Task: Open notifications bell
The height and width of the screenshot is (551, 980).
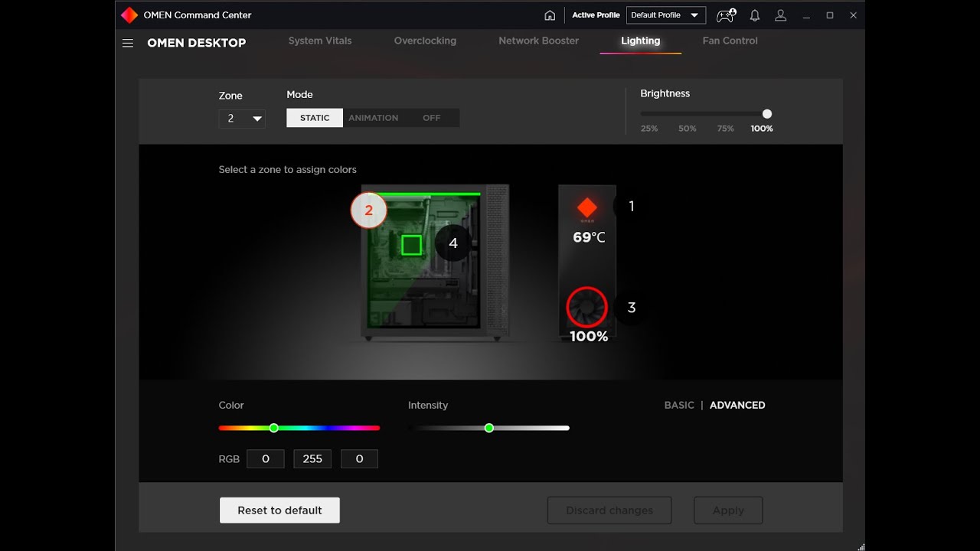Action: click(x=755, y=15)
